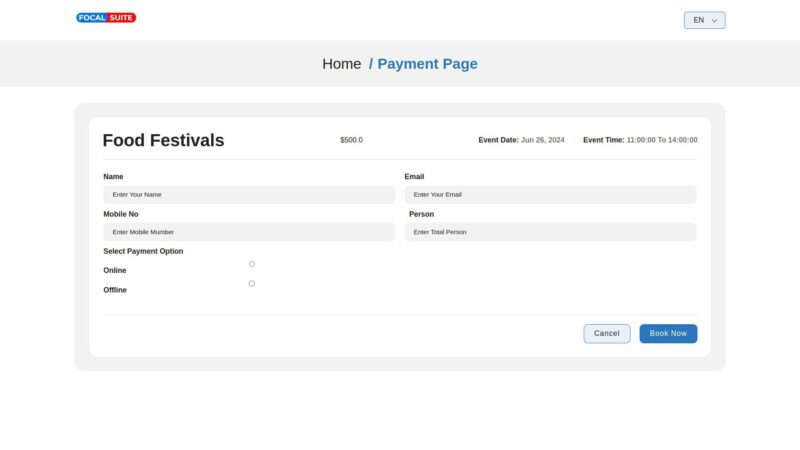Click the Event Time text

tap(640, 140)
